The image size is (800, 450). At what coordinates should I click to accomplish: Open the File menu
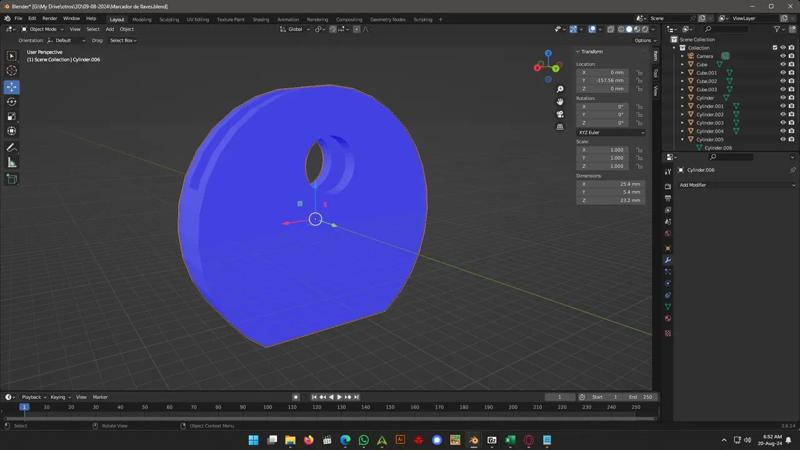coord(18,18)
